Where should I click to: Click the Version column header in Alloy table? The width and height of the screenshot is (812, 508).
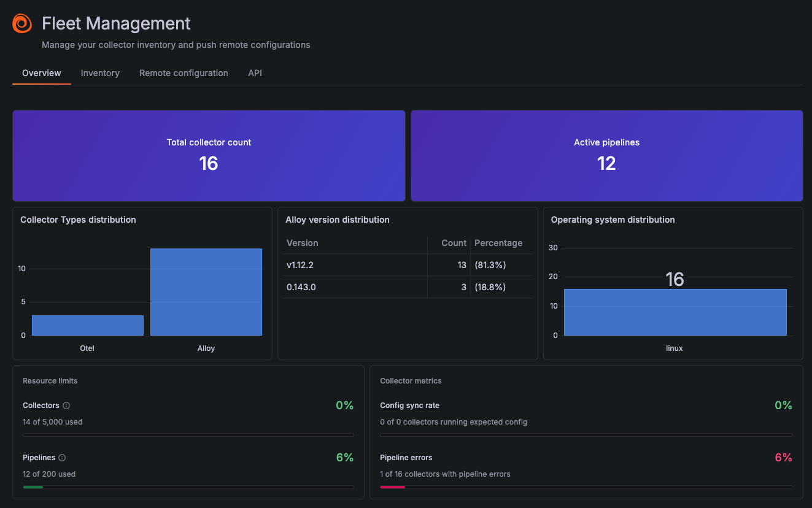pos(302,242)
